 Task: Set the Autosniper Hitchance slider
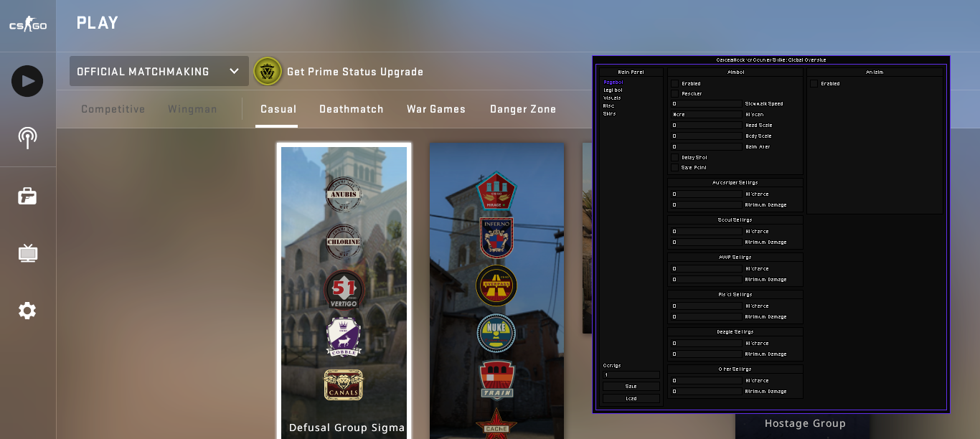pyautogui.click(x=707, y=194)
